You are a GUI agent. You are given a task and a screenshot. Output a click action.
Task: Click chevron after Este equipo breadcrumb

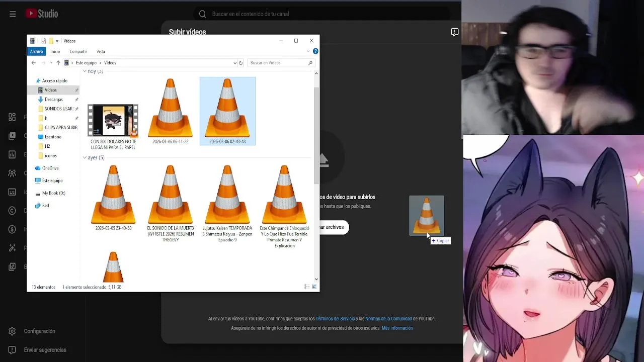pyautogui.click(x=100, y=63)
